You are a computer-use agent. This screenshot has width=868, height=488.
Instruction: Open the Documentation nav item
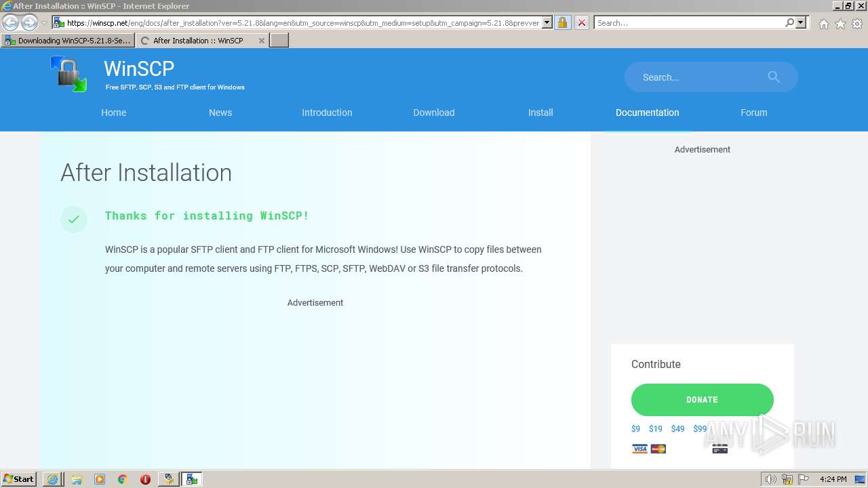(x=648, y=113)
